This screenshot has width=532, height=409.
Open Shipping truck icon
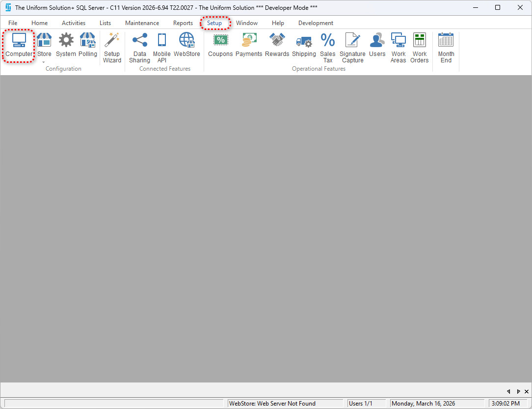click(304, 45)
